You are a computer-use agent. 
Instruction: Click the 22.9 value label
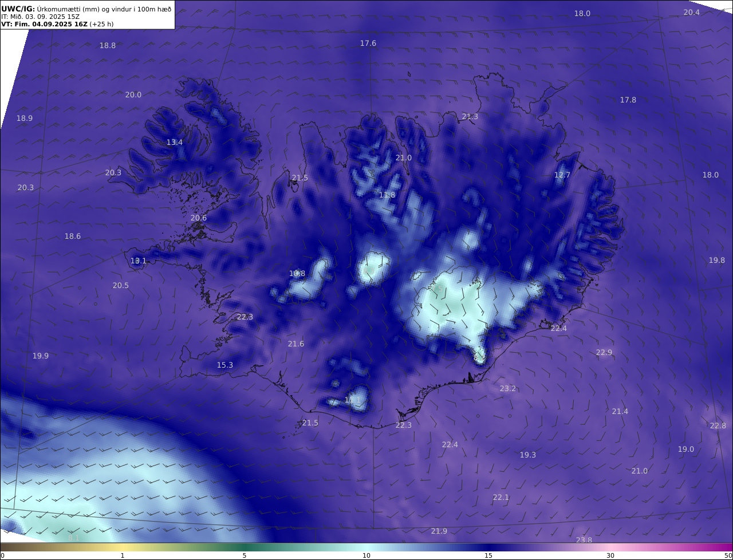coord(604,352)
